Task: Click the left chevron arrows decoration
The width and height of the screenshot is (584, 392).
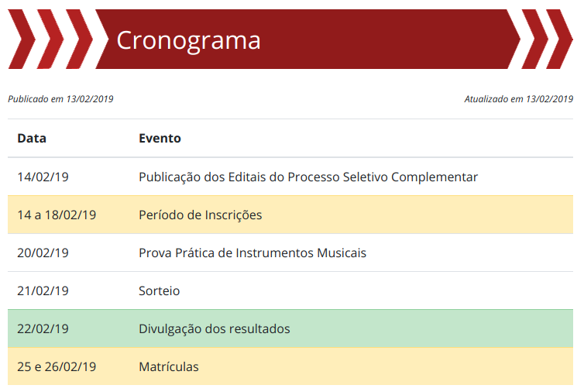Action: (48, 39)
